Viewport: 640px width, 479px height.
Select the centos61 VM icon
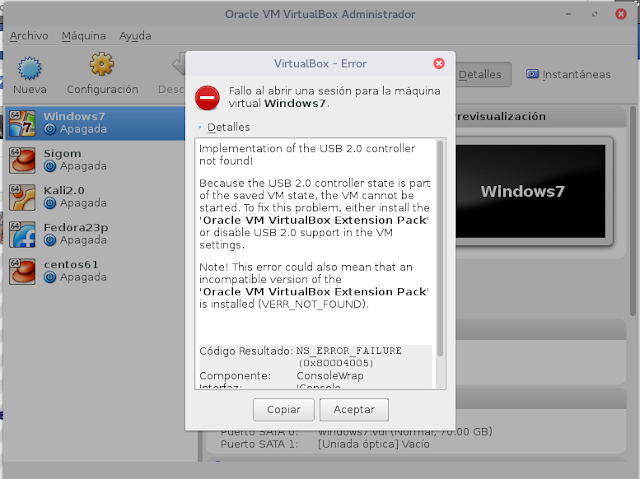(x=22, y=271)
